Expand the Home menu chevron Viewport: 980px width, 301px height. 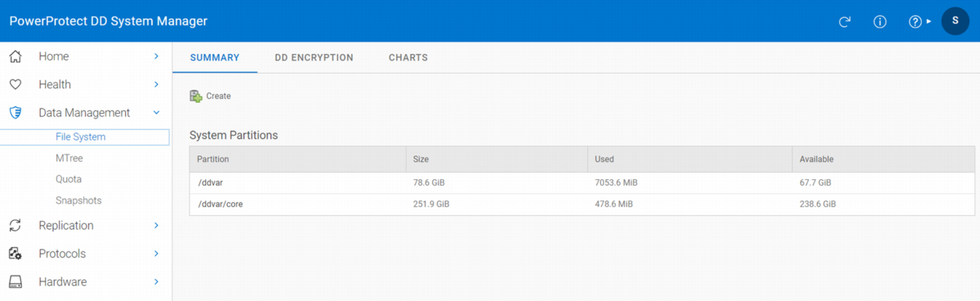[x=156, y=56]
